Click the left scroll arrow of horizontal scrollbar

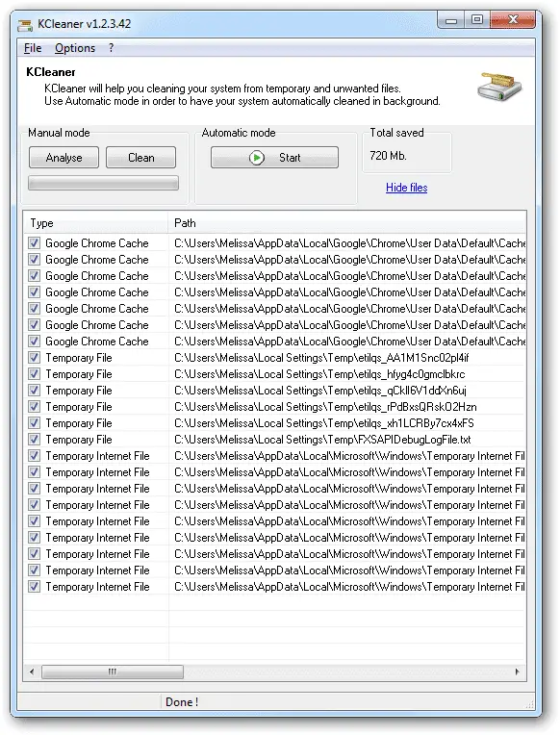pyautogui.click(x=32, y=672)
